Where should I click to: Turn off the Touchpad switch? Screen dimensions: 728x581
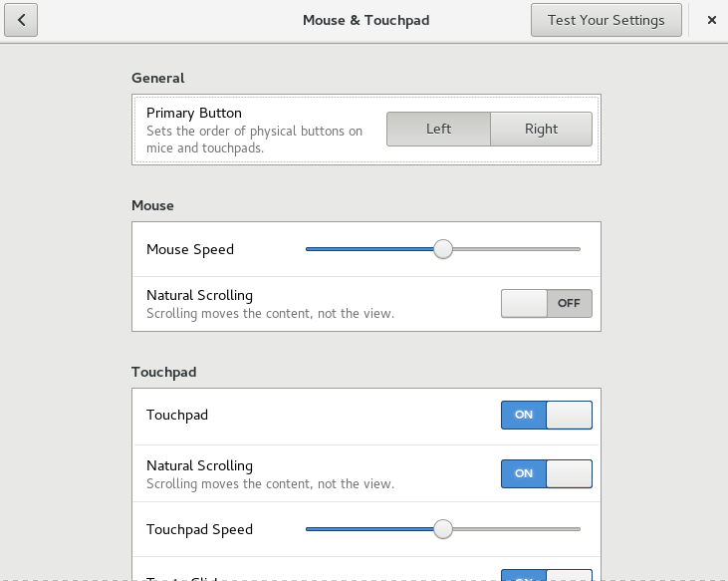coord(546,415)
